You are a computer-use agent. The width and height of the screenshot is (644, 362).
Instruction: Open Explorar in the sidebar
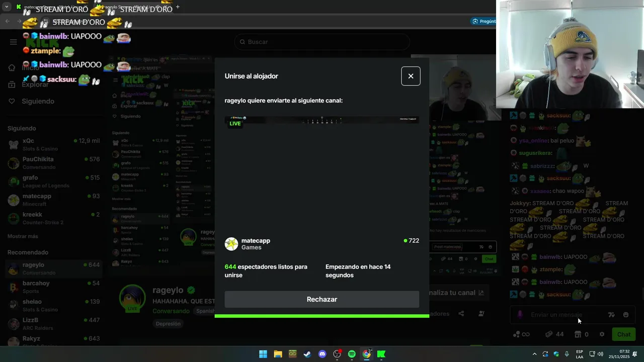(35, 84)
